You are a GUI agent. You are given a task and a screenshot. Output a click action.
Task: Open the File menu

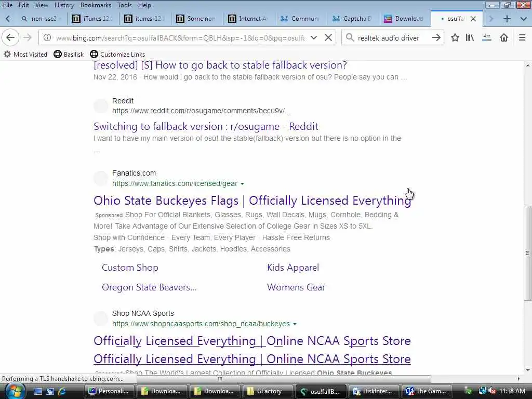pos(7,5)
